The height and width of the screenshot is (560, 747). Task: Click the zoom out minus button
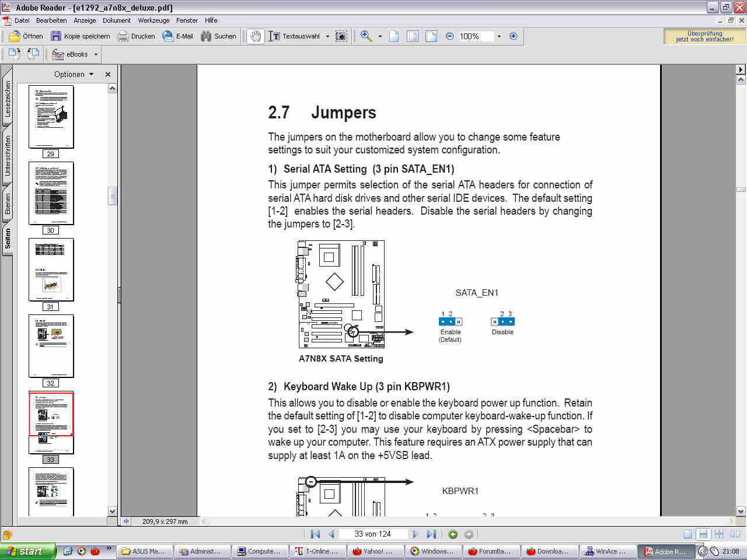[450, 36]
